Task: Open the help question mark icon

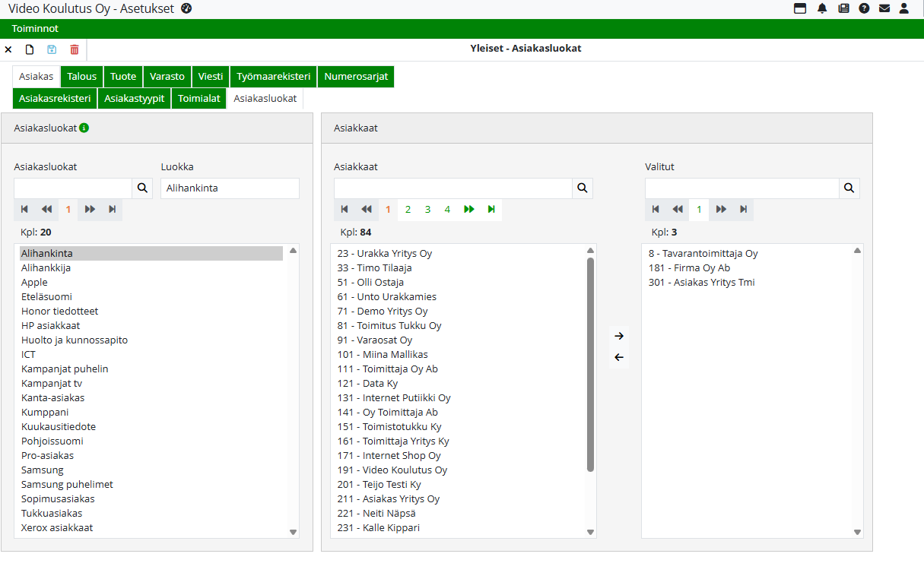Action: (864, 8)
